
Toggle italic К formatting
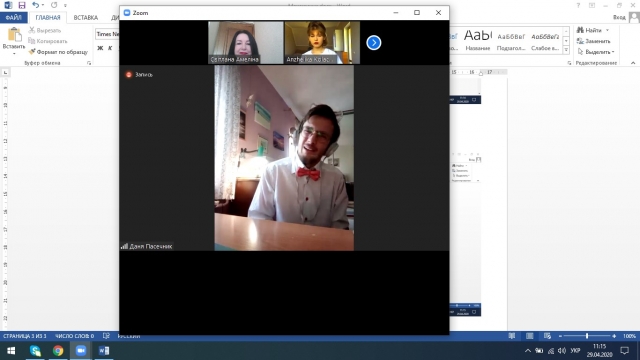(110, 48)
